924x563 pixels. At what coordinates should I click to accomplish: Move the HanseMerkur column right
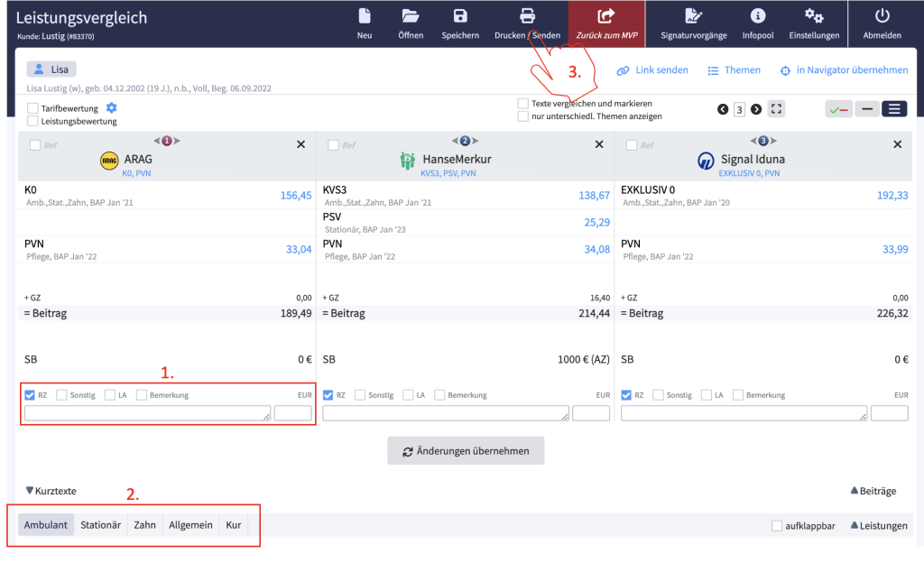(x=476, y=141)
